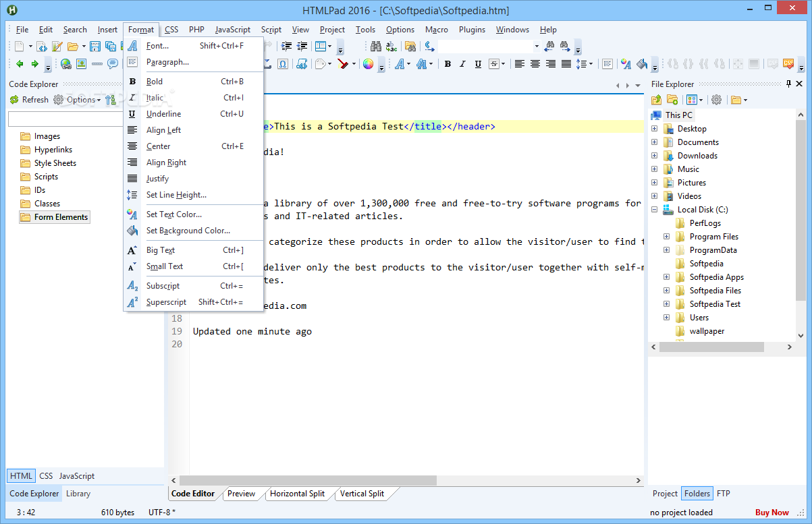Viewport: 812px width, 524px height.
Task: Click Refresh in Code Explorer
Action: [29, 100]
